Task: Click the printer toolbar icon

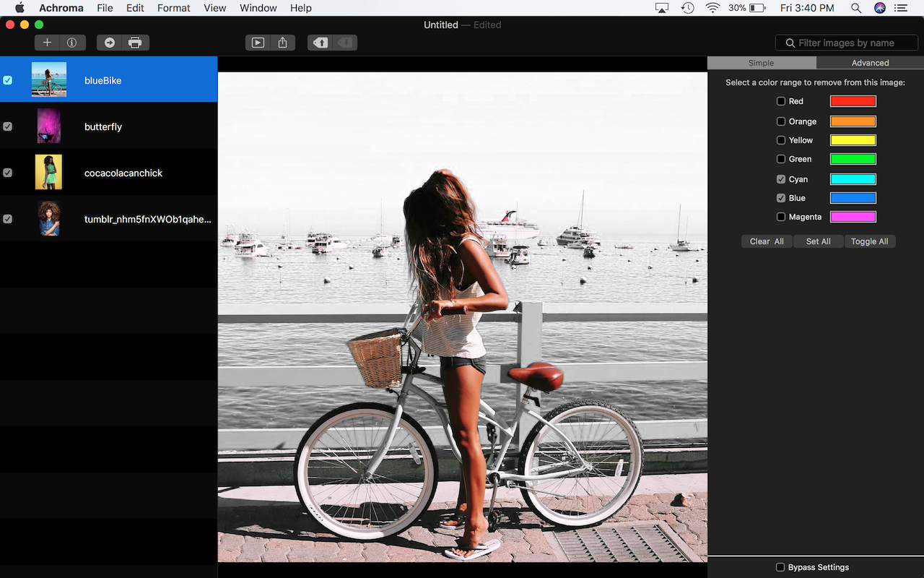Action: click(x=135, y=43)
